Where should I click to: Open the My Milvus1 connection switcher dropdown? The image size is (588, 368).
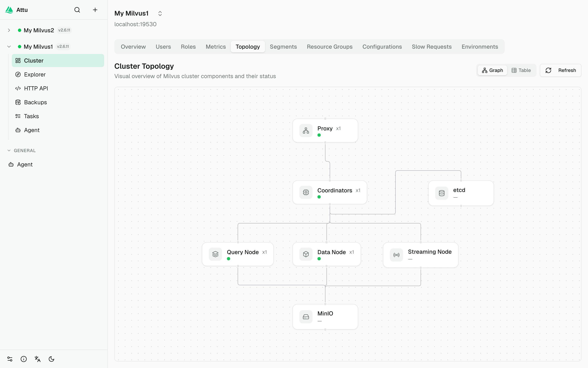pos(160,13)
